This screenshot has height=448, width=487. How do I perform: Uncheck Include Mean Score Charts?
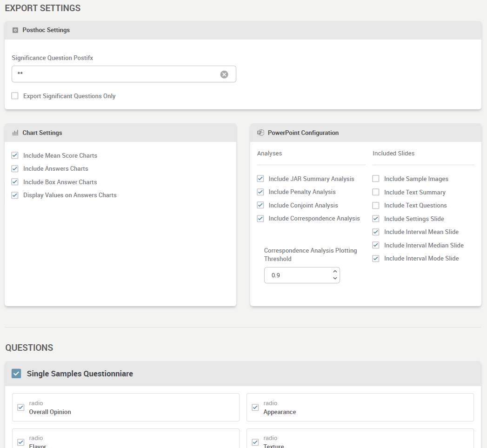tap(15, 155)
